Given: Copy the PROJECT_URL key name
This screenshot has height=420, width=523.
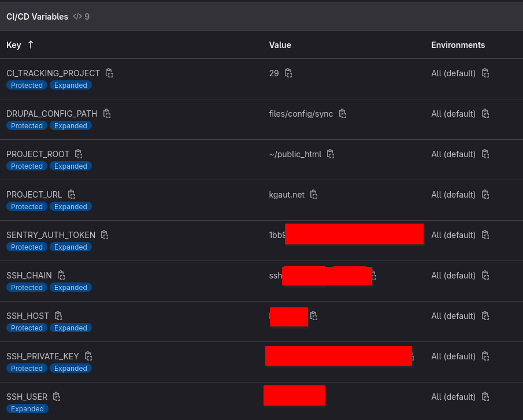Looking at the screenshot, I should 72,195.
